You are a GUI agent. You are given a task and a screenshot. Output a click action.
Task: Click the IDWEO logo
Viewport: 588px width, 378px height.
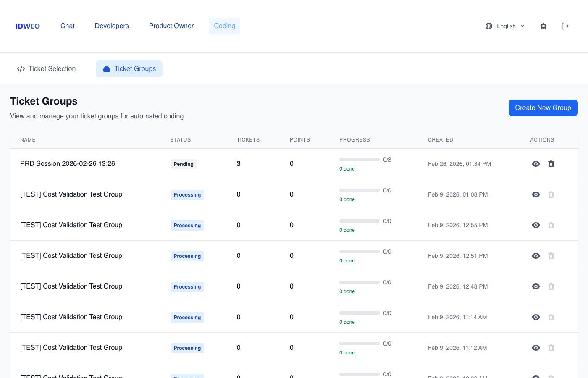27,26
